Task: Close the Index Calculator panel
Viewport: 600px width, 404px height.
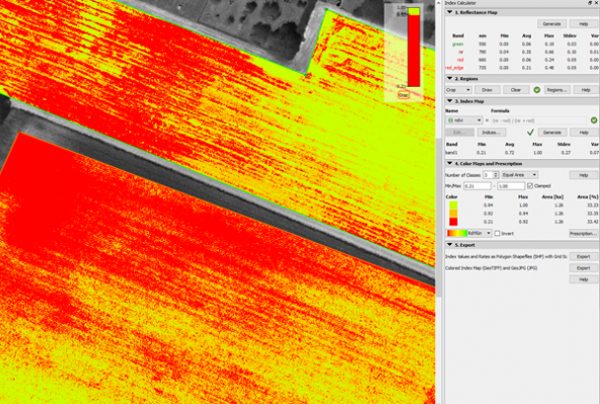Action: tap(594, 4)
